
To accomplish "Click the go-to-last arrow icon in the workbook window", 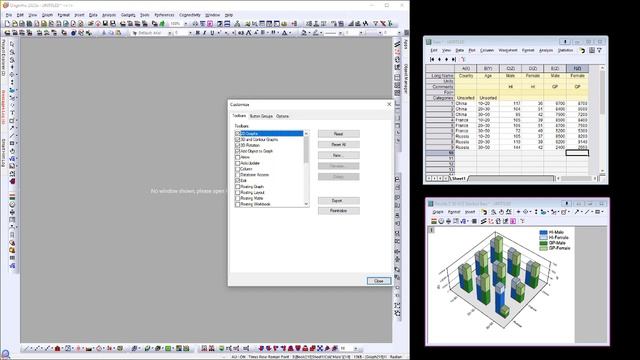I will click(x=453, y=59).
